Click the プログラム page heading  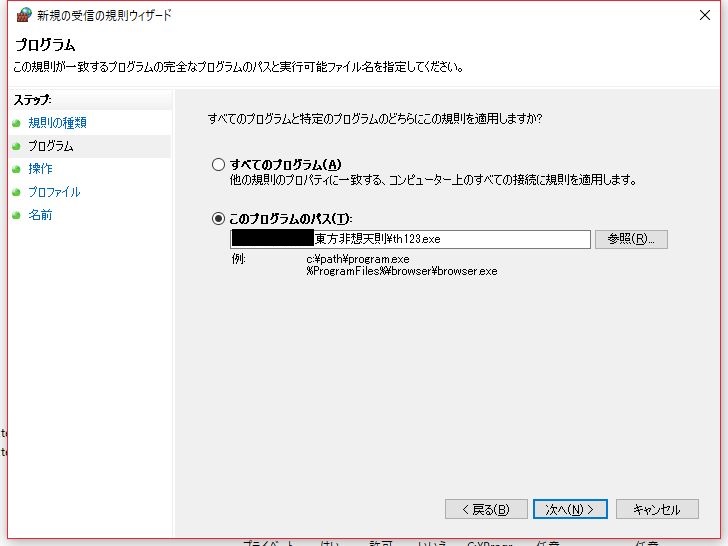[x=45, y=45]
